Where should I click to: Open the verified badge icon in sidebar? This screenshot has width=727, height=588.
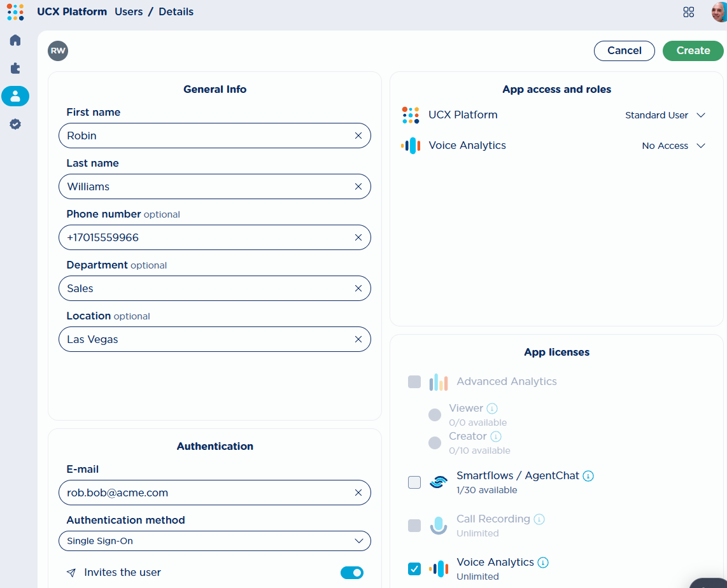15,123
